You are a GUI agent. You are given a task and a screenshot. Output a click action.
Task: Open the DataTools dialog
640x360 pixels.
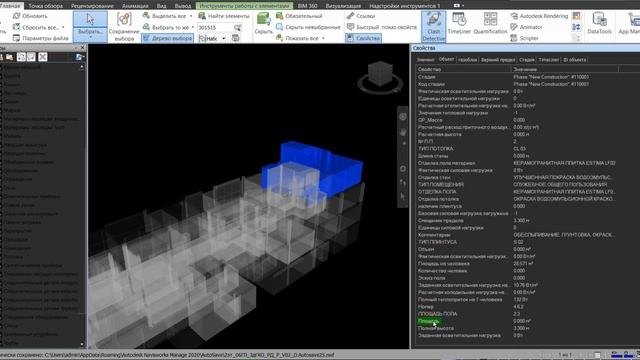point(599,23)
